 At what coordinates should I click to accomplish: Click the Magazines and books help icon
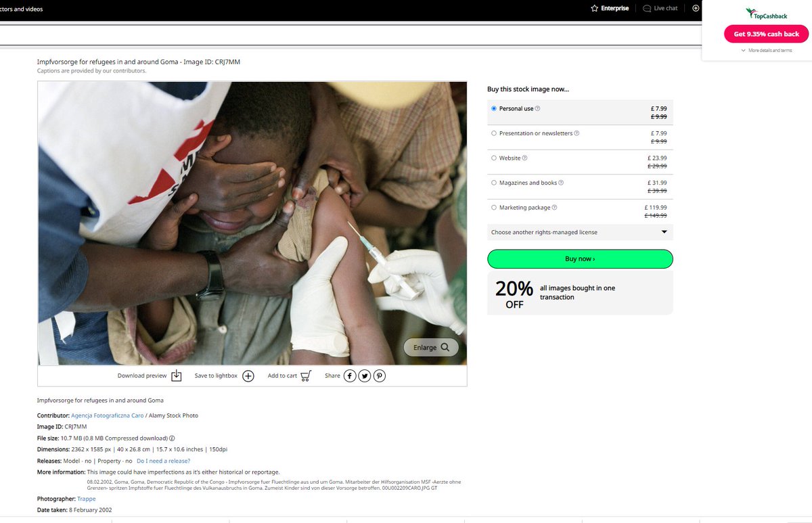tap(561, 183)
